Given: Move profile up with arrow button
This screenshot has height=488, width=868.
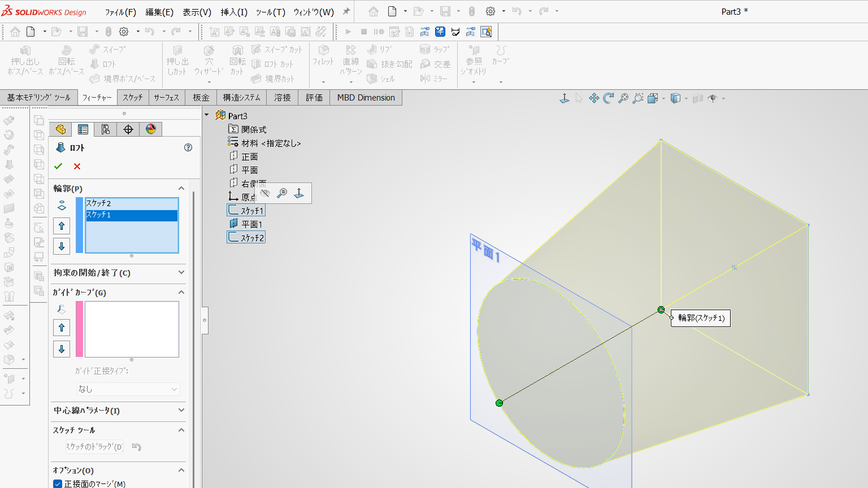Looking at the screenshot, I should [62, 226].
